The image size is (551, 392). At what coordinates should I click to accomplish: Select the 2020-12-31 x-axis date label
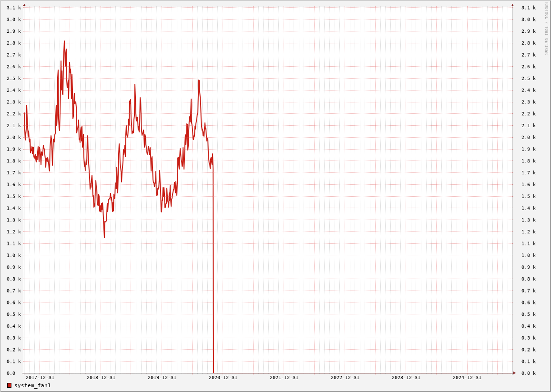click(223, 378)
